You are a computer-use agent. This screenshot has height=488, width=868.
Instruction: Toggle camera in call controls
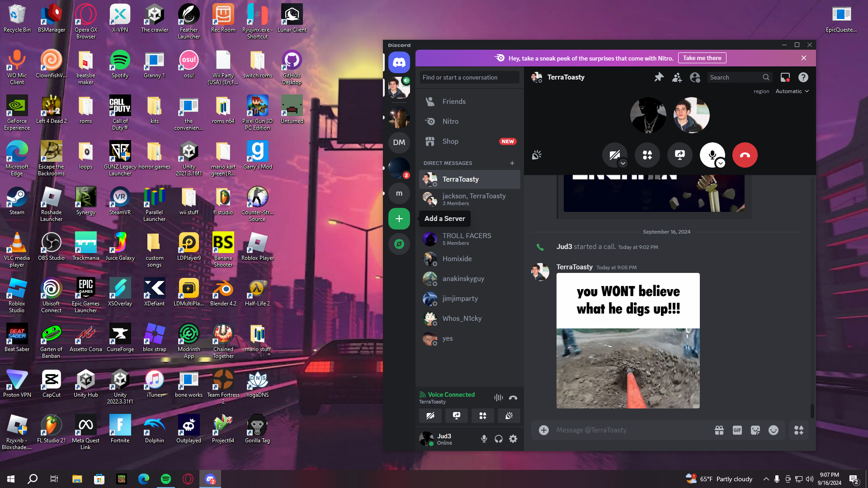(x=614, y=155)
